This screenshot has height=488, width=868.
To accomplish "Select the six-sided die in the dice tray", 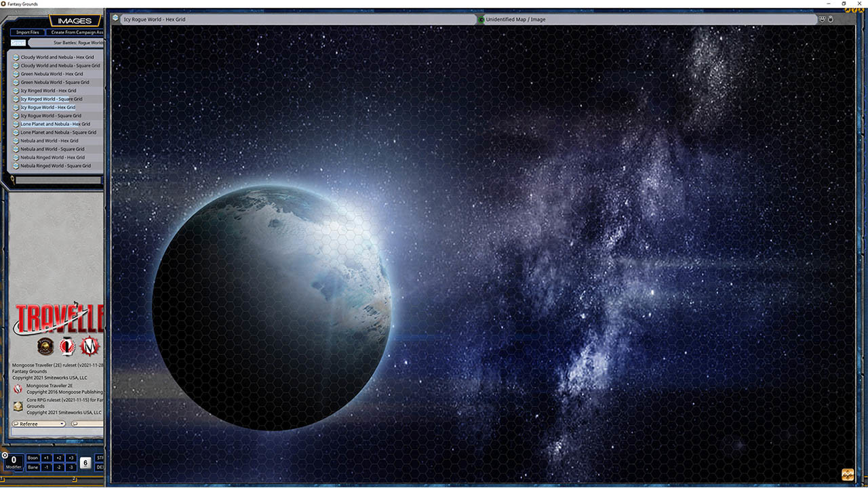I will click(x=85, y=462).
